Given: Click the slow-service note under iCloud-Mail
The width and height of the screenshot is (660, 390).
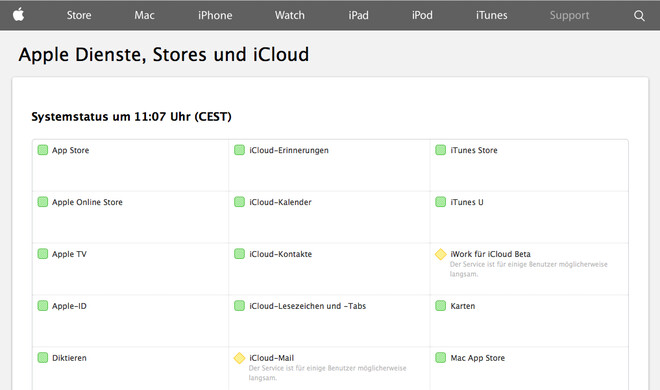Looking at the screenshot, I should 327,373.
